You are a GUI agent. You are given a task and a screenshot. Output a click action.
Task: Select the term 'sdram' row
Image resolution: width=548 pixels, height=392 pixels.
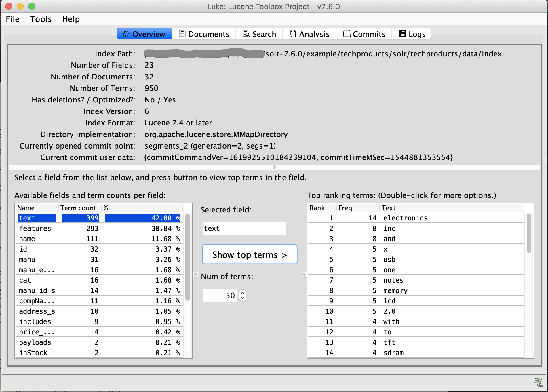pyautogui.click(x=416, y=353)
